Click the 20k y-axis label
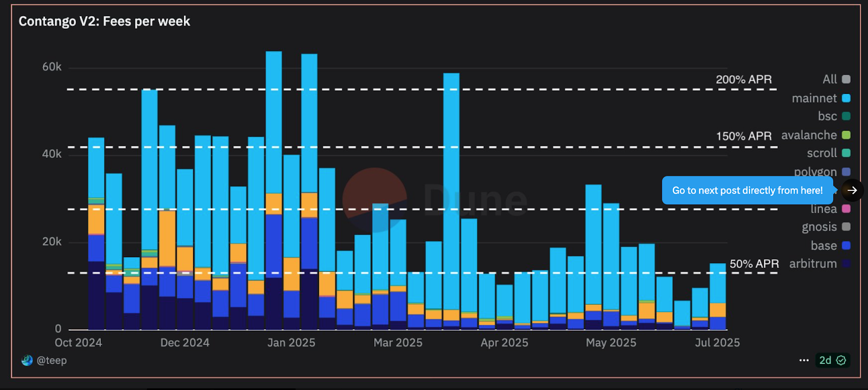868x390 pixels. coord(52,241)
